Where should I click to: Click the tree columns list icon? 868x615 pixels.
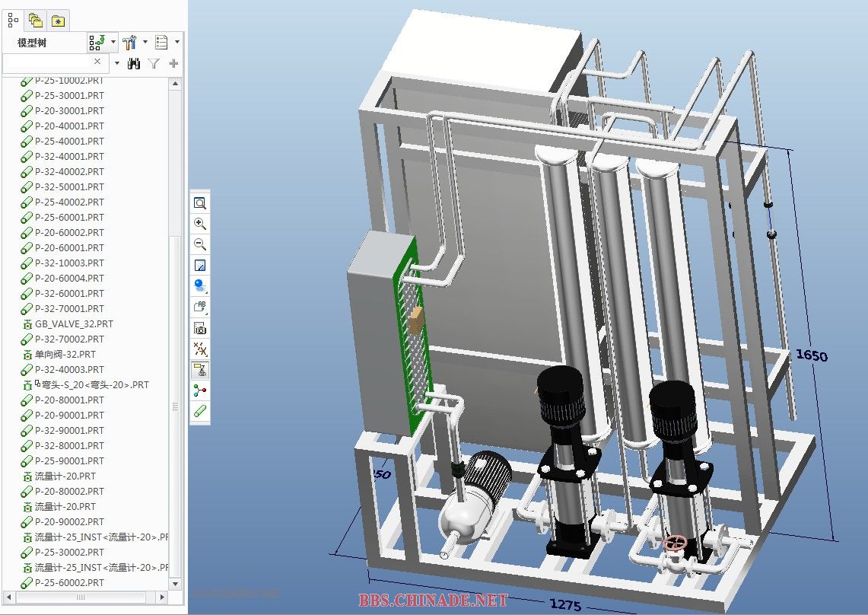point(161,42)
